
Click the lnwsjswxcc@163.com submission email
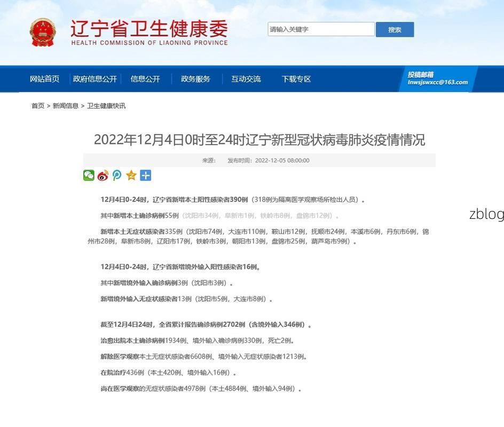[x=438, y=83]
